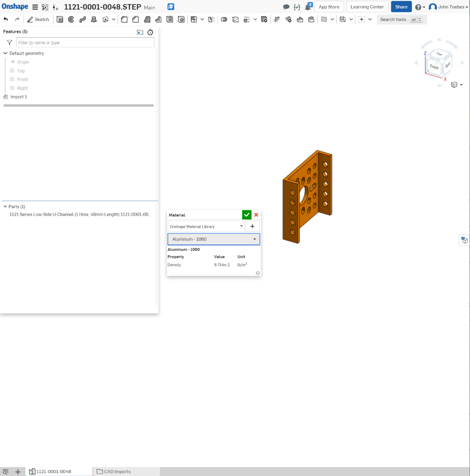Confirm Material dialog with green checkmark
Image resolution: width=470 pixels, height=476 pixels.
point(247,215)
